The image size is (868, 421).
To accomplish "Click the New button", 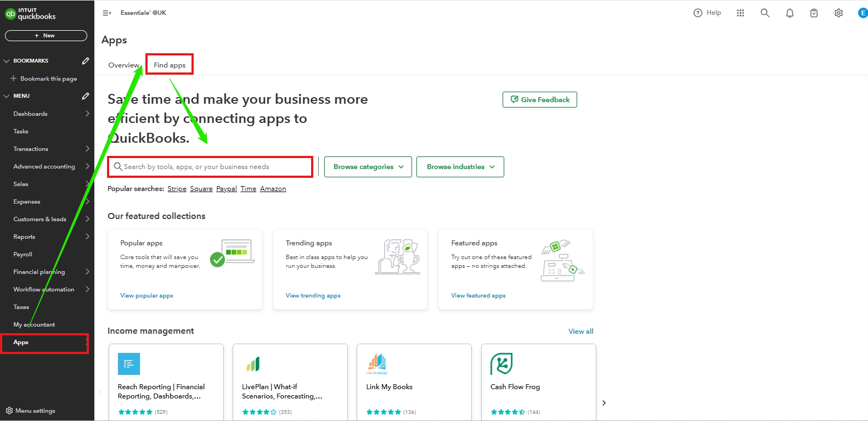I will tap(46, 36).
